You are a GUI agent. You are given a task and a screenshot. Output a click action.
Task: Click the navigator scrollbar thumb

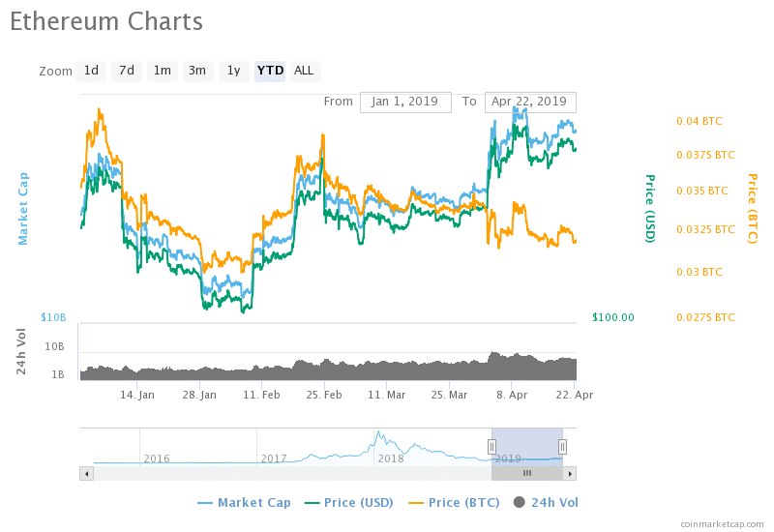[x=527, y=474]
